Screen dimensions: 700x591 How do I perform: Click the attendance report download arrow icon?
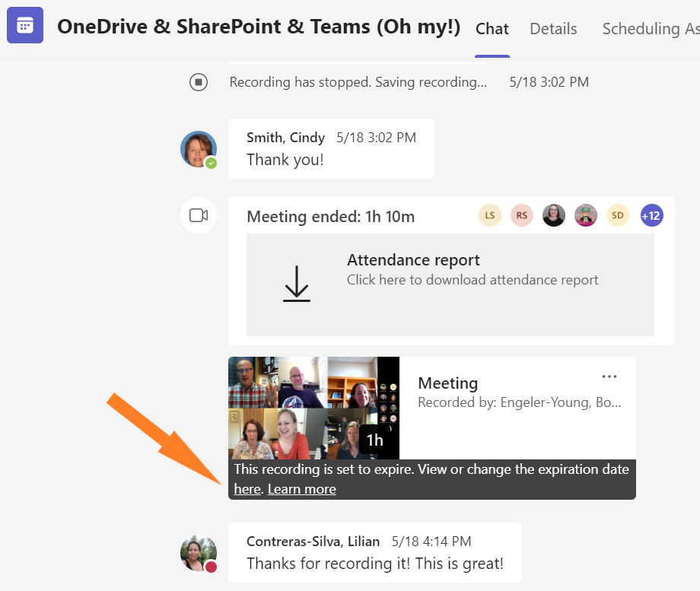pos(297,284)
